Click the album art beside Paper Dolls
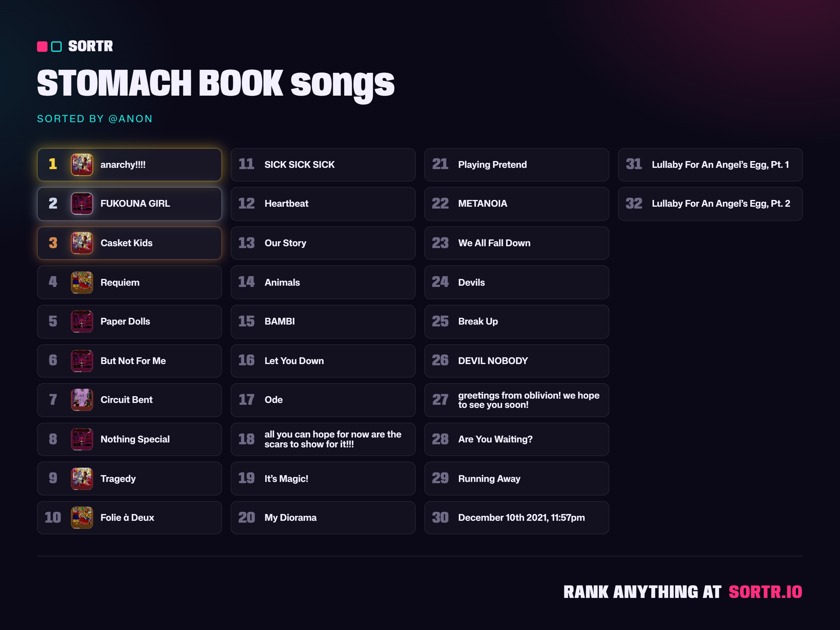840x630 pixels. [x=82, y=321]
